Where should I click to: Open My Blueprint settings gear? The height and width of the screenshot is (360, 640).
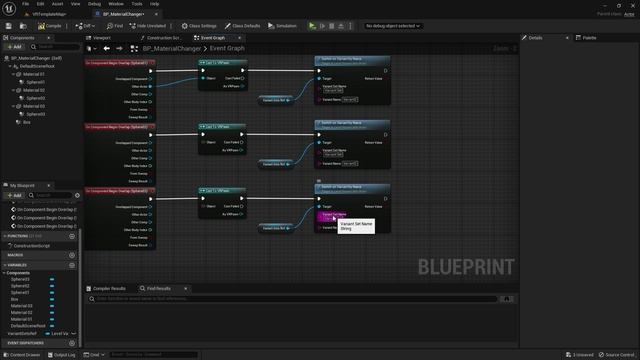pos(77,196)
